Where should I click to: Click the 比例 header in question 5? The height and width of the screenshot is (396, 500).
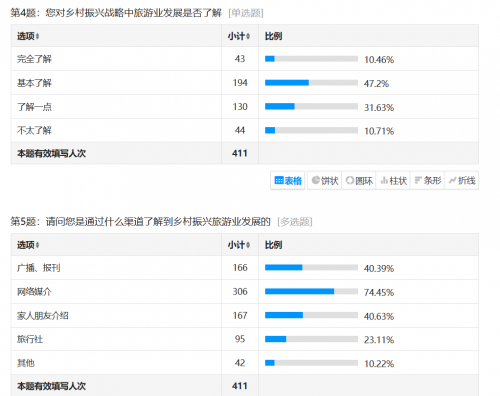click(x=273, y=245)
